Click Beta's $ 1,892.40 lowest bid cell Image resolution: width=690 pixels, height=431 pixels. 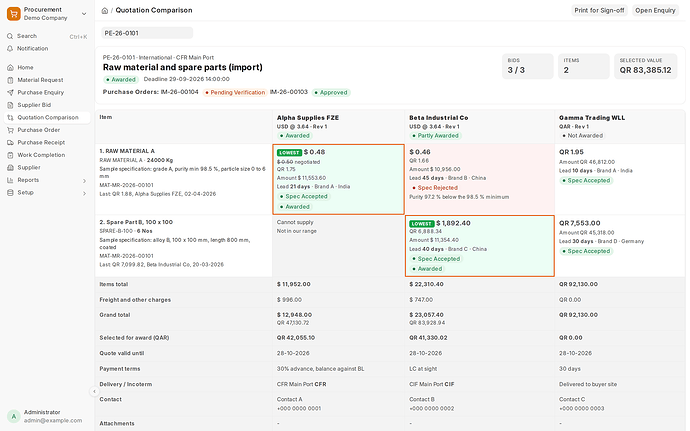pos(480,246)
